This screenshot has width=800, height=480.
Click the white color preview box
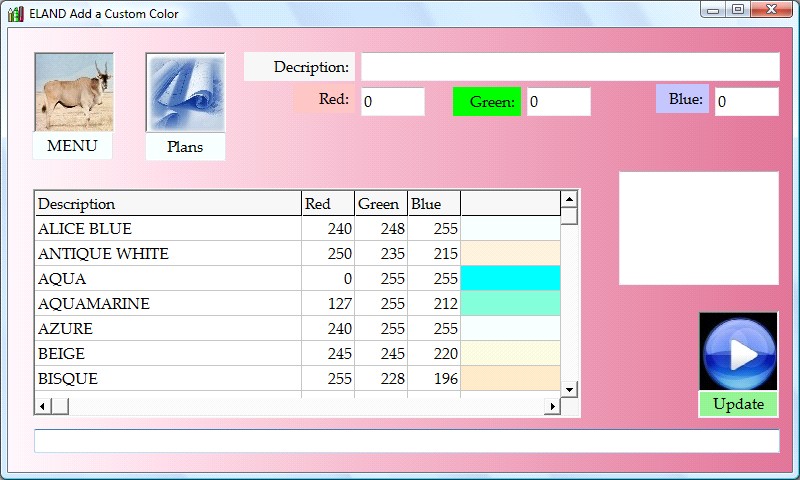pyautogui.click(x=698, y=228)
